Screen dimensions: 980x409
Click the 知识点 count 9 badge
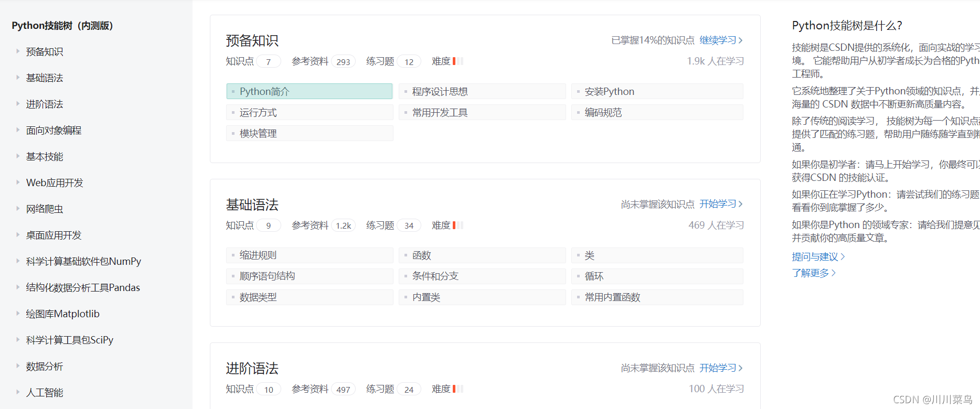[269, 225]
